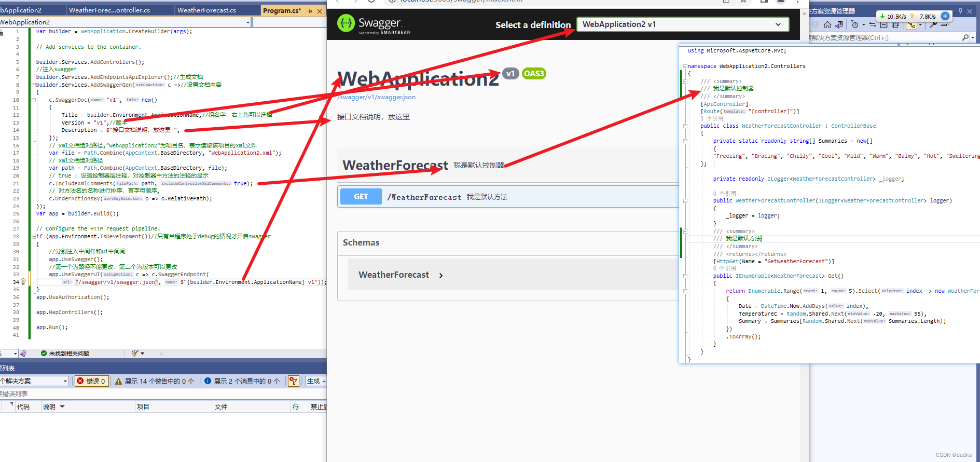The height and width of the screenshot is (462, 980).
Task: Toggle the 2 messages filter button
Action: coord(242,381)
